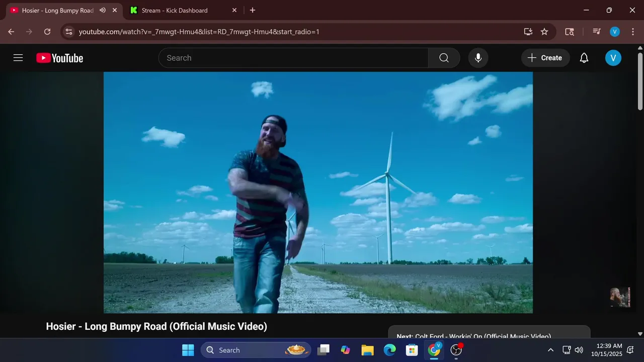The width and height of the screenshot is (644, 362).
Task: Focus the YouTube search field
Action: click(x=293, y=58)
